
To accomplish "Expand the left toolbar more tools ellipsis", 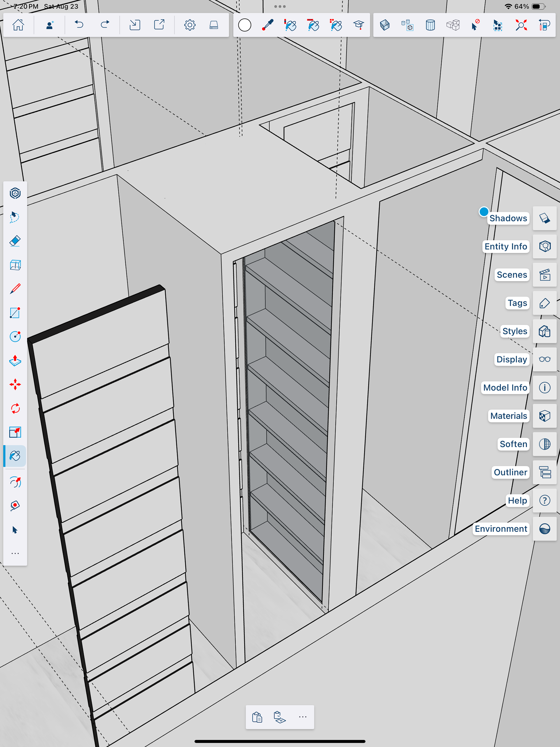I will coord(15,553).
